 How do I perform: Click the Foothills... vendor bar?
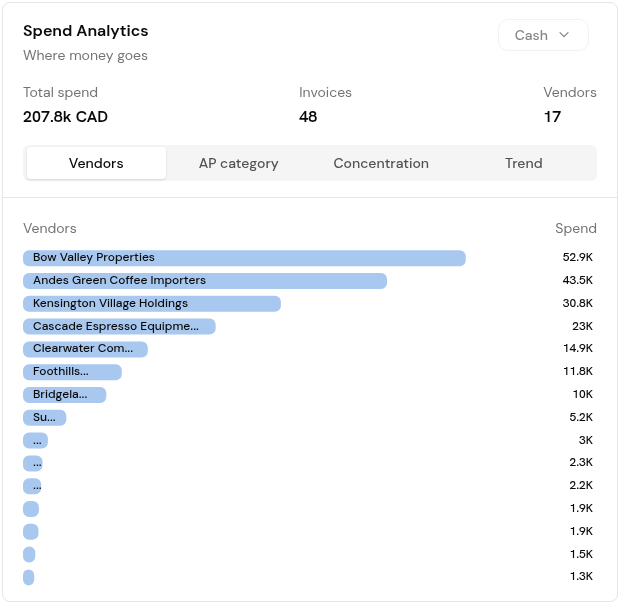click(72, 372)
